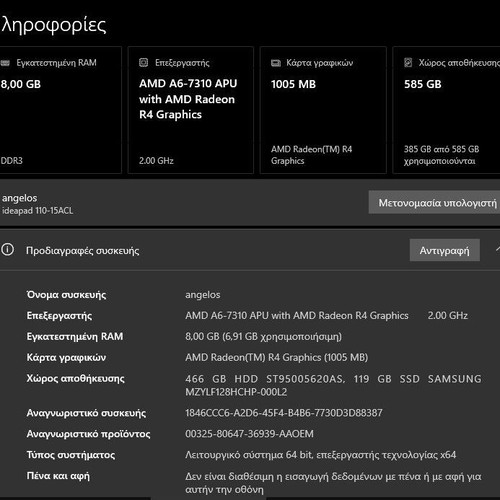Image resolution: width=500 pixels, height=500 pixels.
Task: Open the Εγκατεστημένη RAM 8,00 GB card
Action: pyautogui.click(x=60, y=110)
